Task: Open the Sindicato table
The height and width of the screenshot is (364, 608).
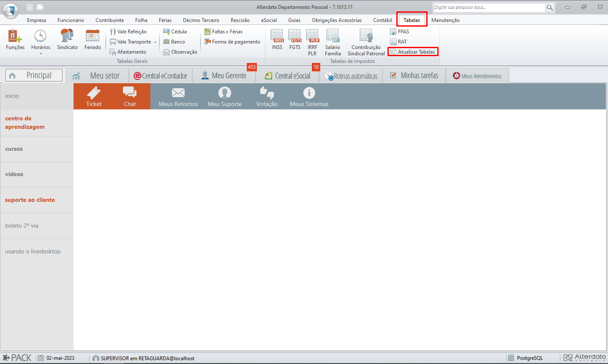Action: tap(67, 40)
